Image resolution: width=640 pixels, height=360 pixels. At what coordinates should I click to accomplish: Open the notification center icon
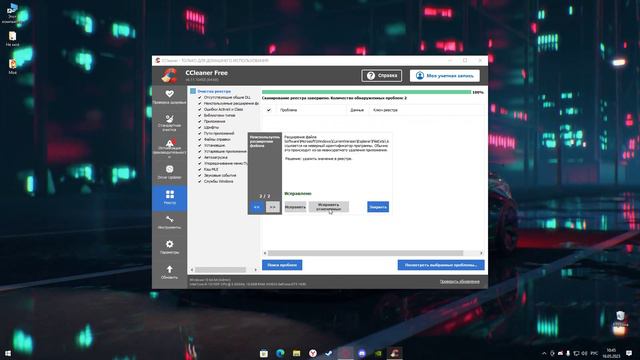(x=629, y=353)
